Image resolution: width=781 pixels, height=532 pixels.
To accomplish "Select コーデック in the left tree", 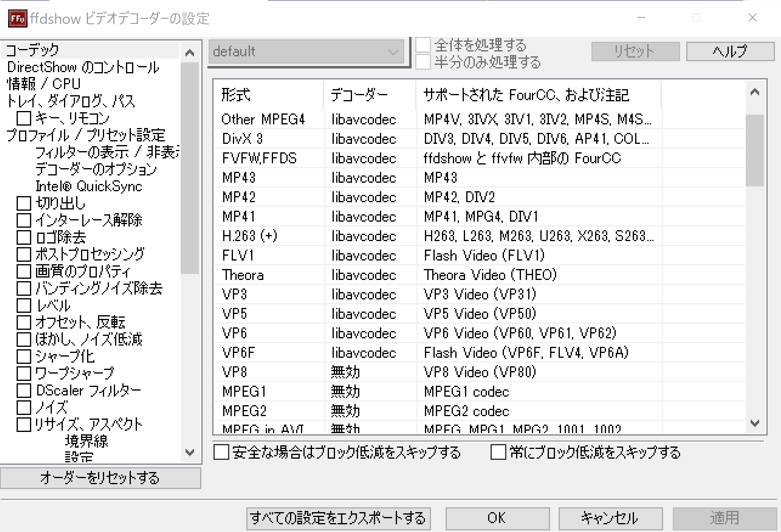I will point(33,50).
